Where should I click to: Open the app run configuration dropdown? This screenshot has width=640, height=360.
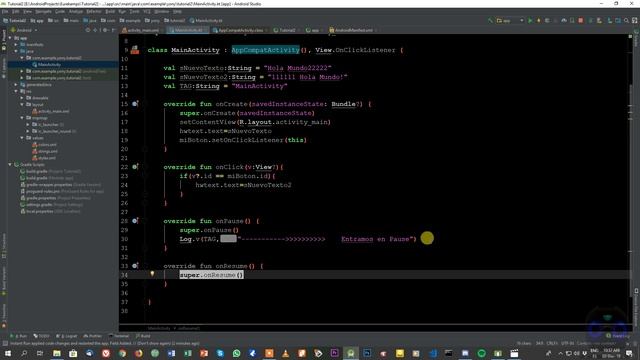tap(510, 20)
